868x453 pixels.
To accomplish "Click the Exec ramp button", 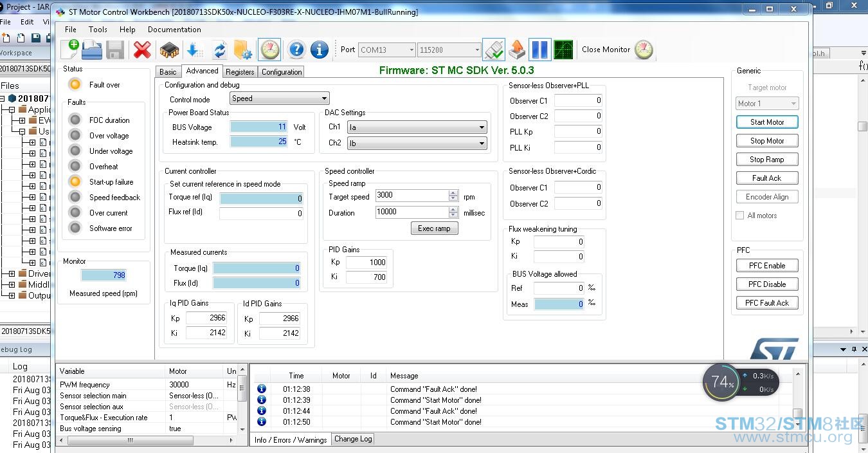I will click(x=434, y=228).
